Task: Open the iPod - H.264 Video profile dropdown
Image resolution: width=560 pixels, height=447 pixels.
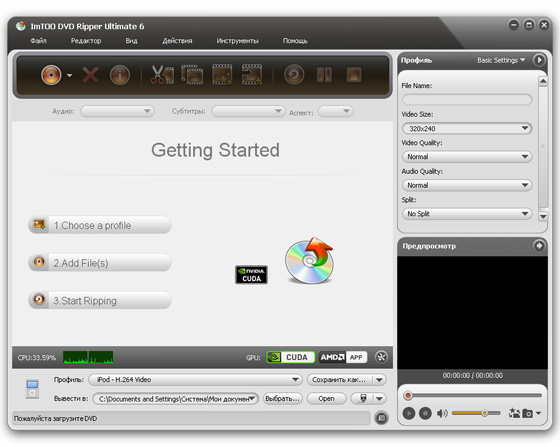Action: [195, 380]
